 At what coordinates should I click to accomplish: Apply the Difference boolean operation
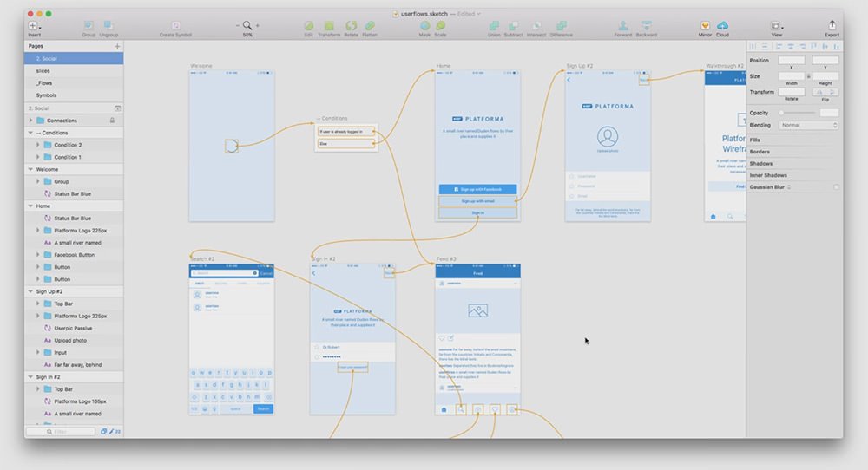point(562,25)
